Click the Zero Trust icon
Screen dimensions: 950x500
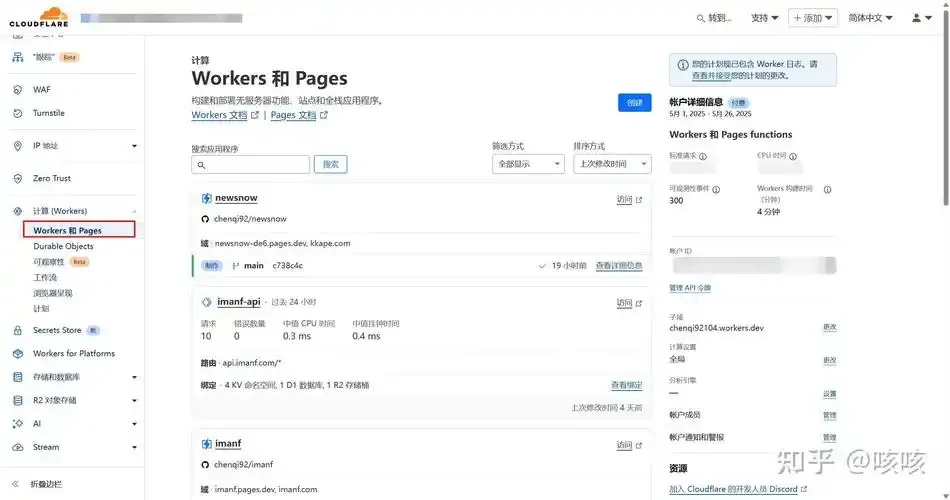pos(18,179)
